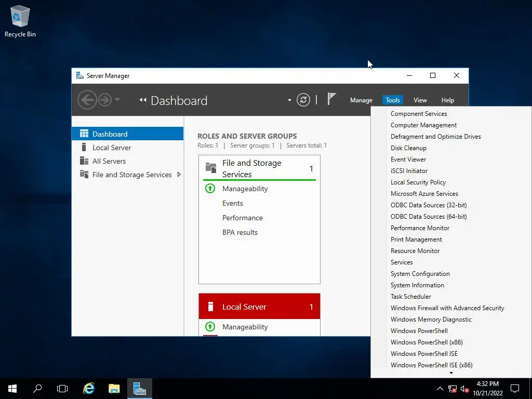Click Server Manager taskbar icon
Viewport: 532px width, 399px height.
click(139, 389)
